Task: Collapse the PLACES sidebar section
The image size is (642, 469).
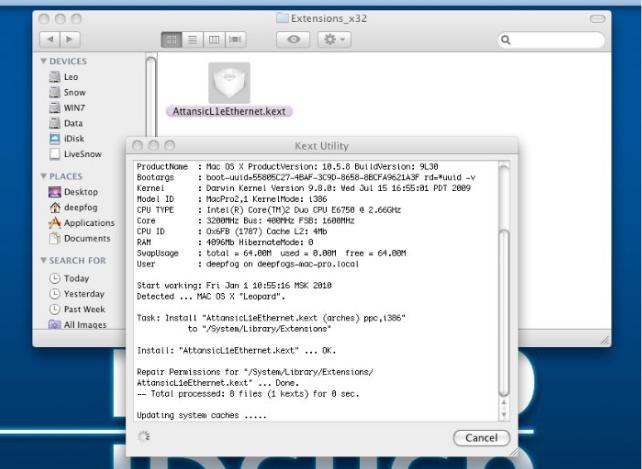Action: 43,176
